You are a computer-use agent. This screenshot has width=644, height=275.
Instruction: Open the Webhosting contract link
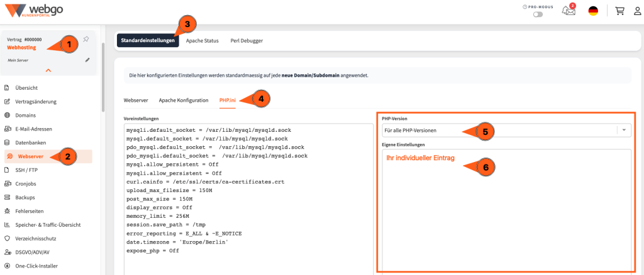pyautogui.click(x=21, y=48)
